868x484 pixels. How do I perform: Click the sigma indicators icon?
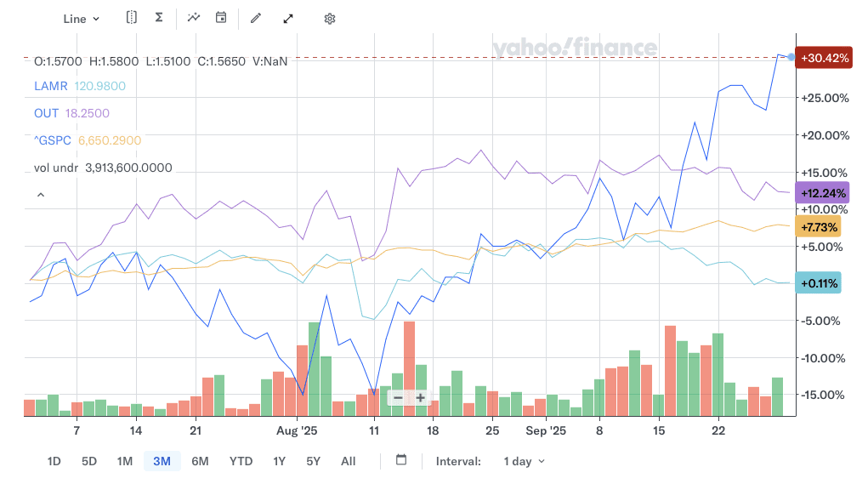[159, 18]
